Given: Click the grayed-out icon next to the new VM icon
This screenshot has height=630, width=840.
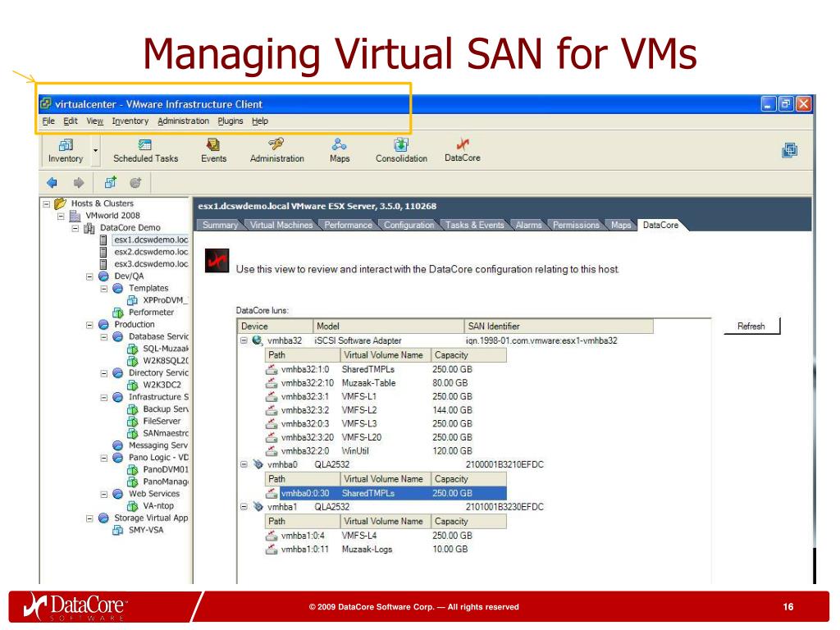Looking at the screenshot, I should pos(135,183).
